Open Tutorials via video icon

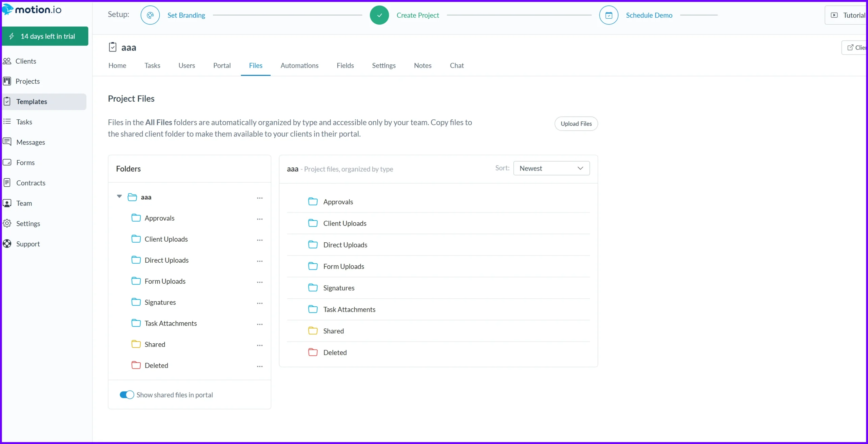pyautogui.click(x=835, y=15)
